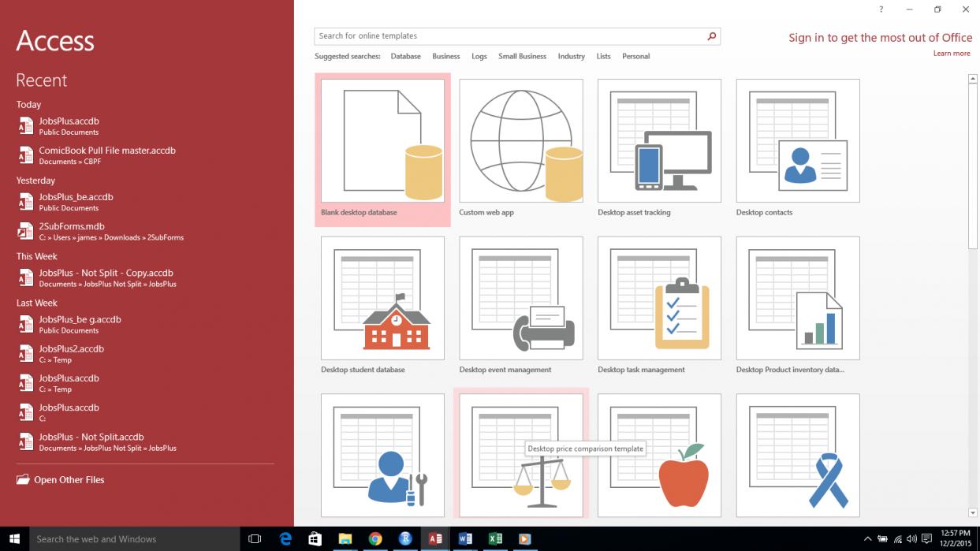Launch Microsoft Edge from the taskbar
980x551 pixels.
coord(285,539)
